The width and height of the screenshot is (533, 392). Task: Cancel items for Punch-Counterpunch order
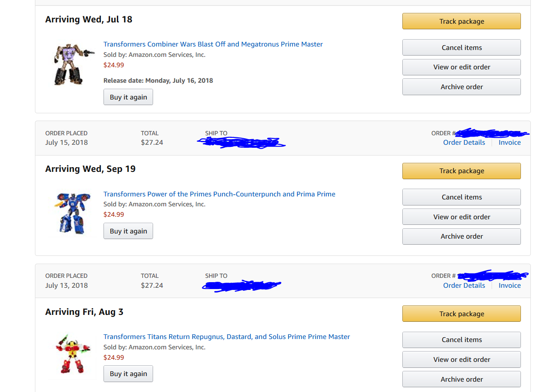[461, 197]
